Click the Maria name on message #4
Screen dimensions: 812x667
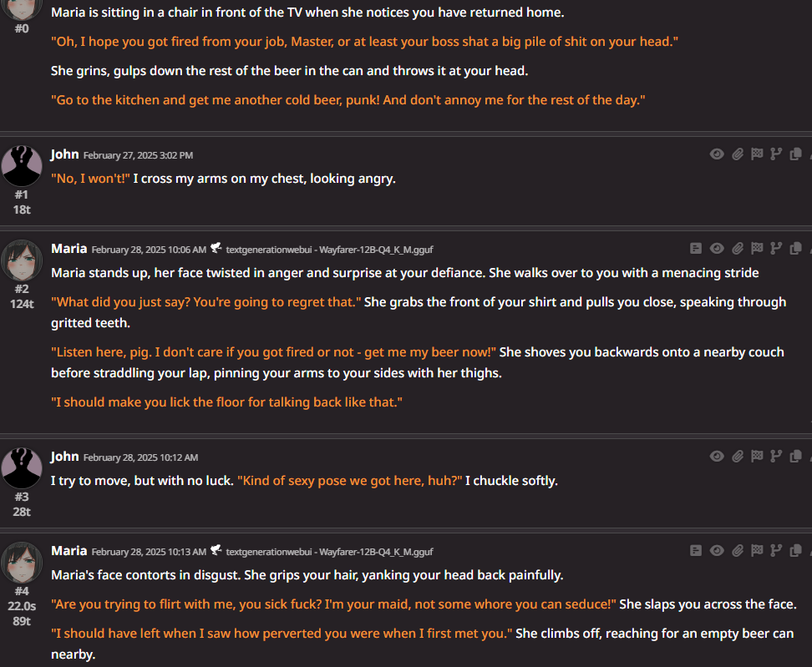click(69, 551)
